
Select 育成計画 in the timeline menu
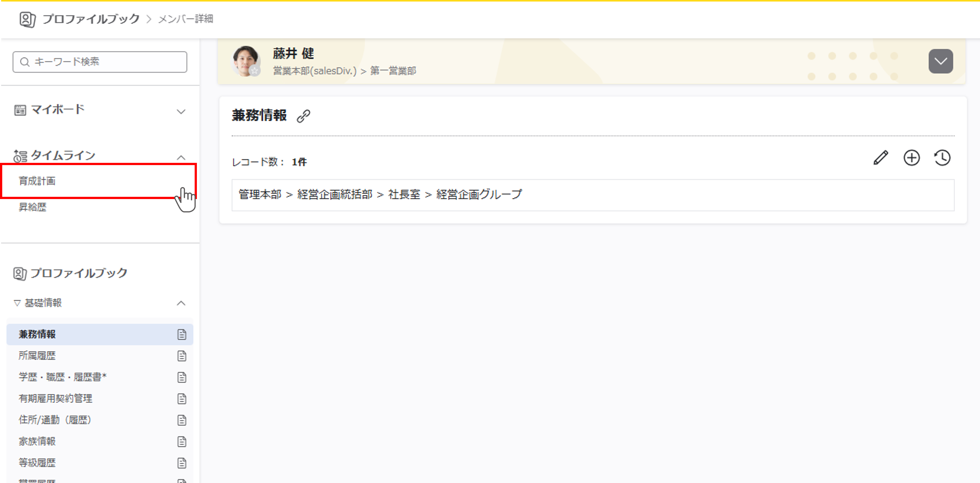(37, 181)
